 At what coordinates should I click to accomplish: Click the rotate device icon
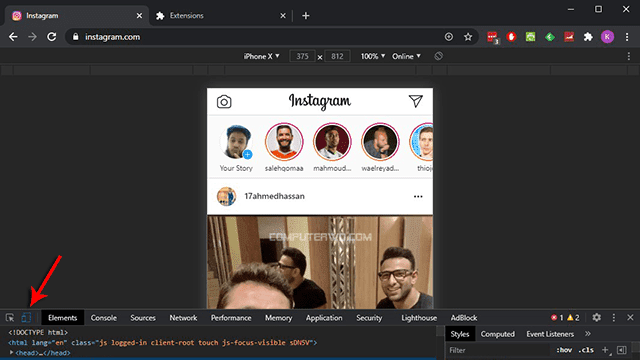coord(438,56)
